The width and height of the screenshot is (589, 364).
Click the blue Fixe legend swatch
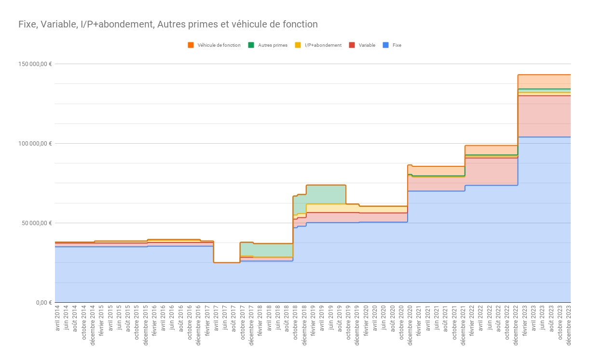point(385,45)
